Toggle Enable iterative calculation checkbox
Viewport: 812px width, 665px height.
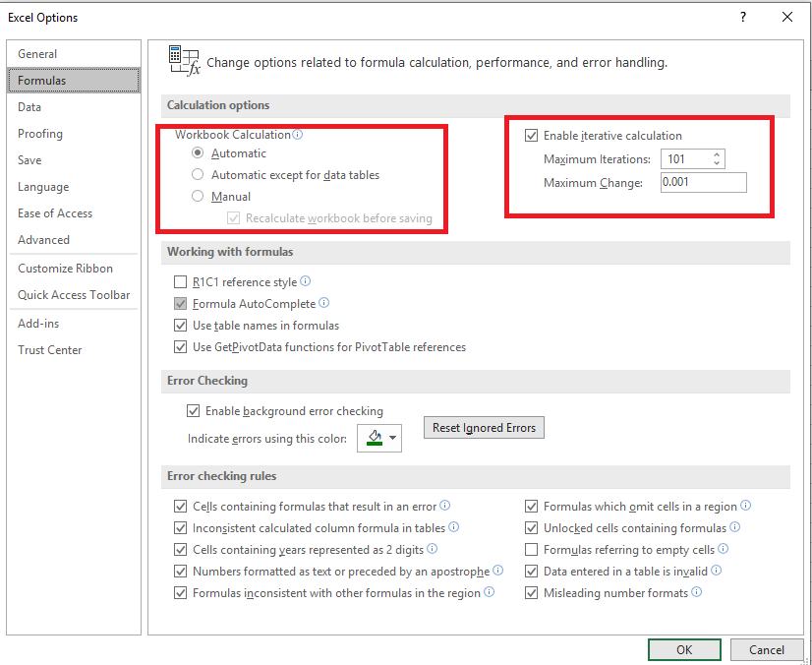[x=531, y=136]
